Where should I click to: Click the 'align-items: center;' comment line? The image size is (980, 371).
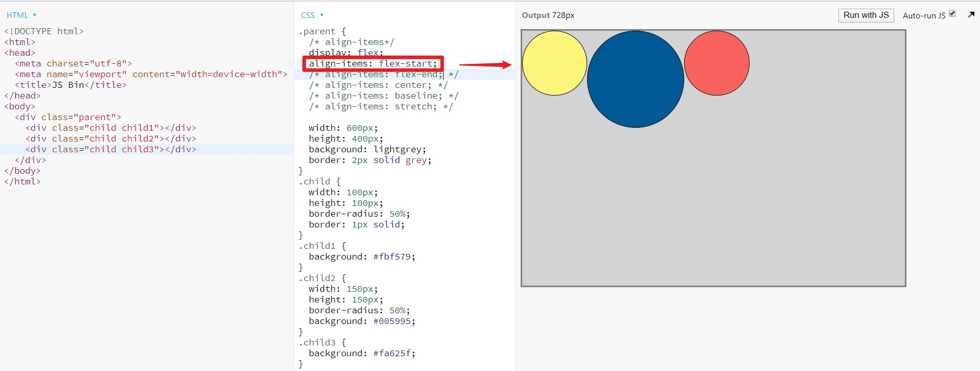point(378,85)
